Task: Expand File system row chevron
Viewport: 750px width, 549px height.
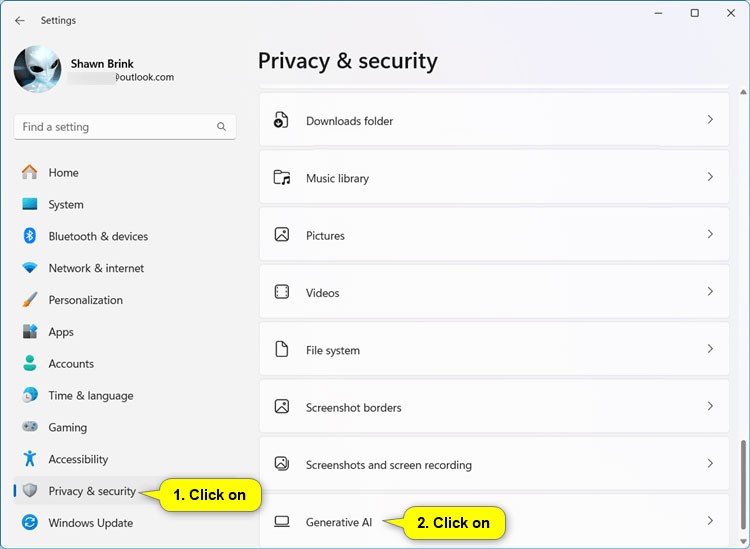Action: pos(710,350)
